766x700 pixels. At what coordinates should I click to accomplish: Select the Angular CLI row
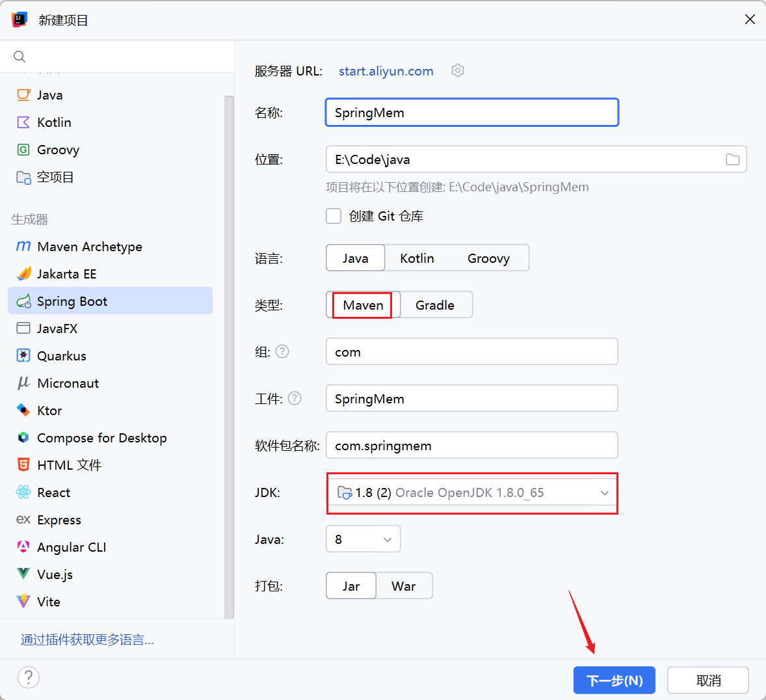[x=111, y=547]
